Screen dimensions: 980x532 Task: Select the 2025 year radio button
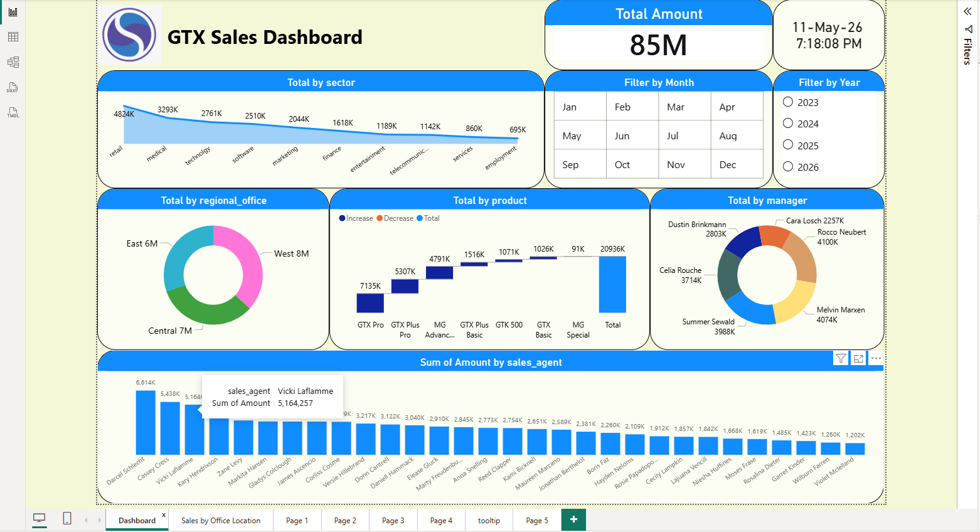tap(788, 145)
